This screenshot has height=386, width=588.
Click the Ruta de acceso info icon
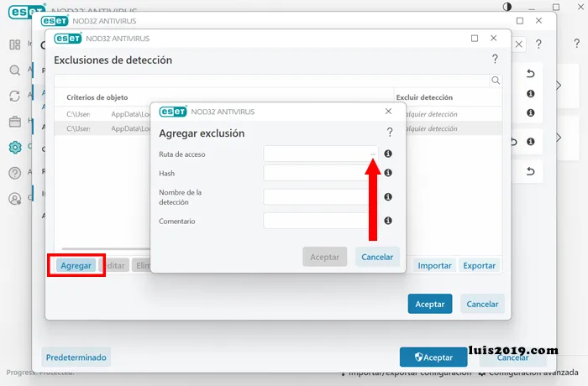388,154
